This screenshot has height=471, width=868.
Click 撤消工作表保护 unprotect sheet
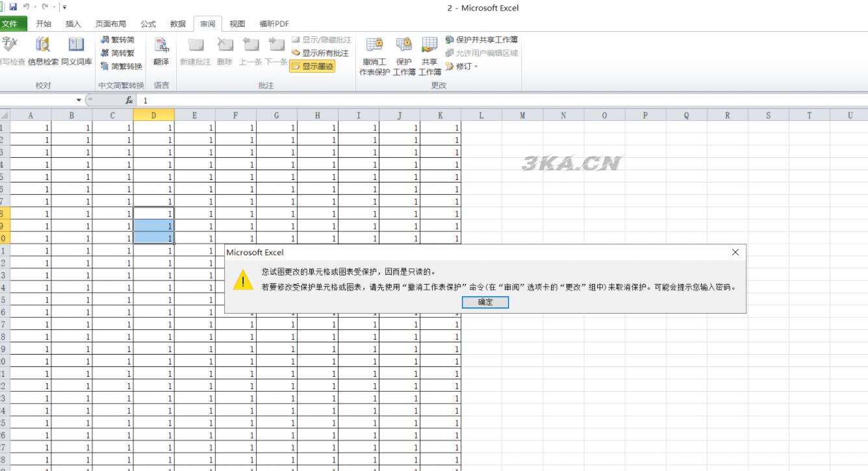point(375,57)
